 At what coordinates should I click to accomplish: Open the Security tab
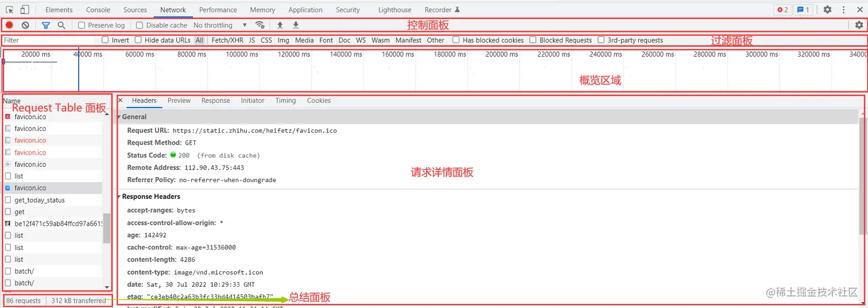(348, 10)
